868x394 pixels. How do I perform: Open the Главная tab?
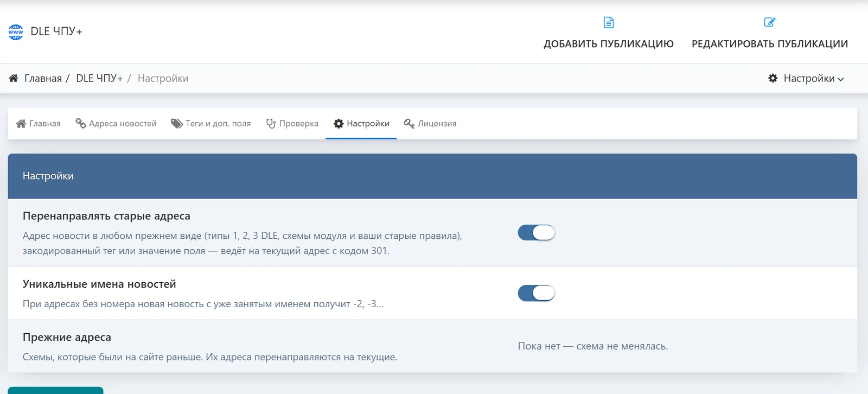coord(38,124)
